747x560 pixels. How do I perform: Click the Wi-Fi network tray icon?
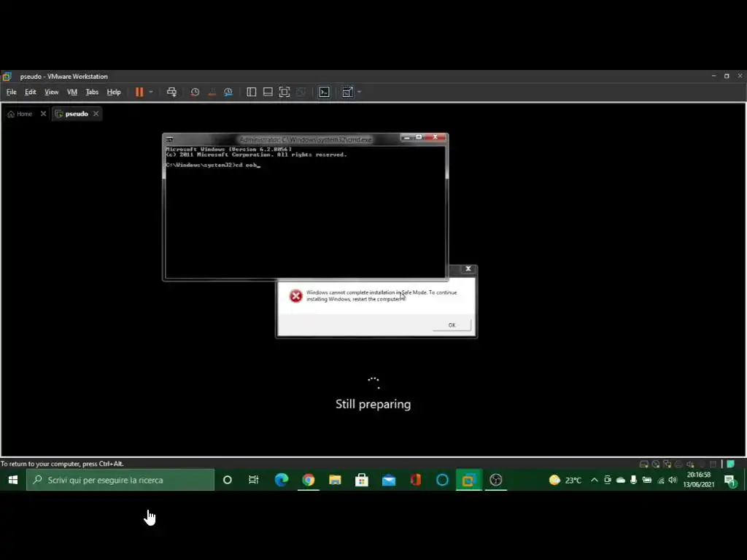tap(660, 480)
